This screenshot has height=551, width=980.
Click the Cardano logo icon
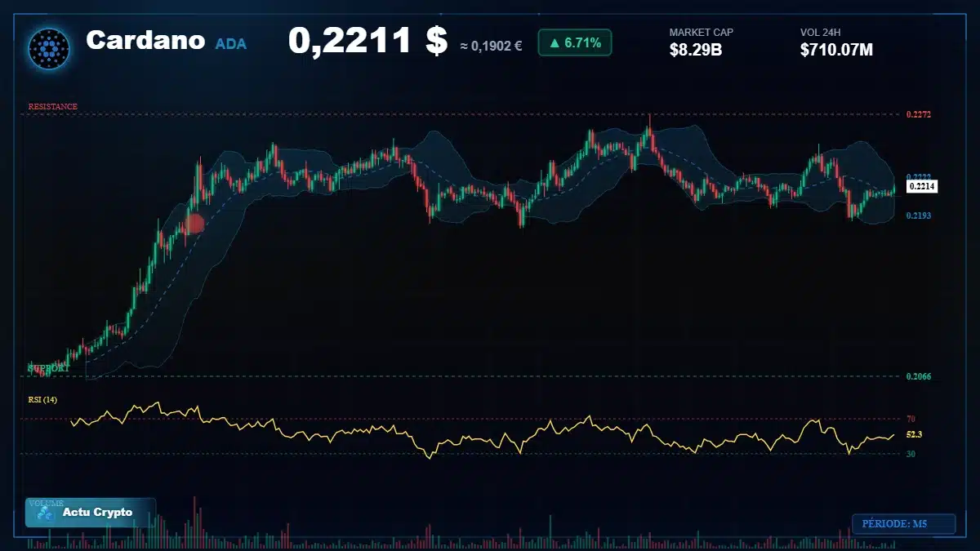pyautogui.click(x=49, y=48)
